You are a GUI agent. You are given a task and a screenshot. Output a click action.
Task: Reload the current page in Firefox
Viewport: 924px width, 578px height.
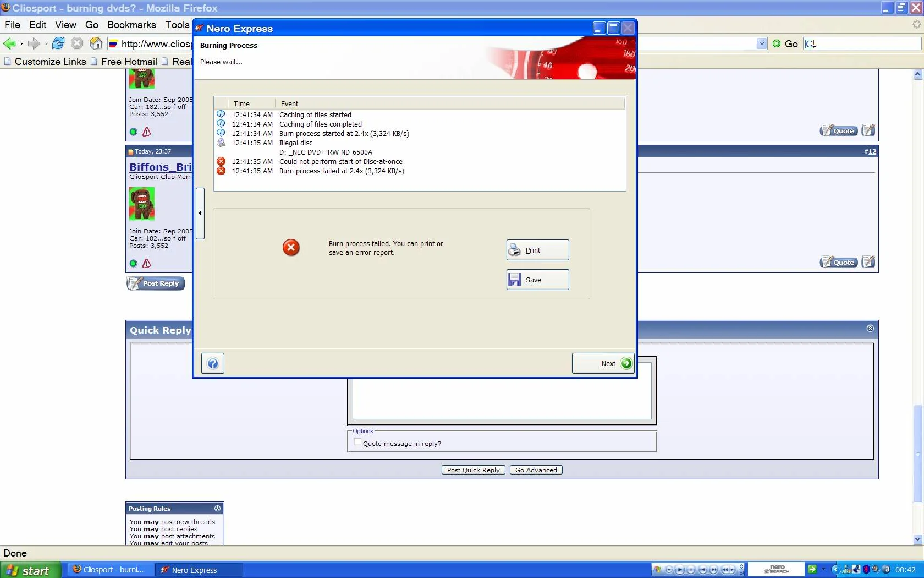pyautogui.click(x=58, y=43)
